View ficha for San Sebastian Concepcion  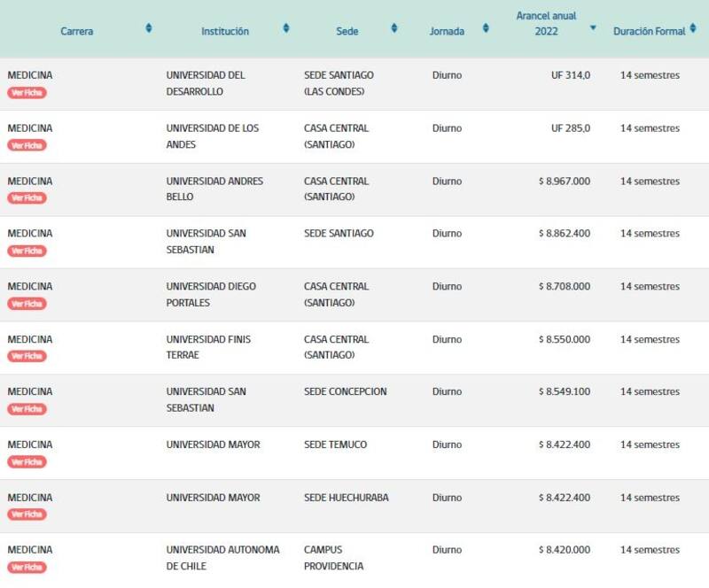pyautogui.click(x=27, y=409)
